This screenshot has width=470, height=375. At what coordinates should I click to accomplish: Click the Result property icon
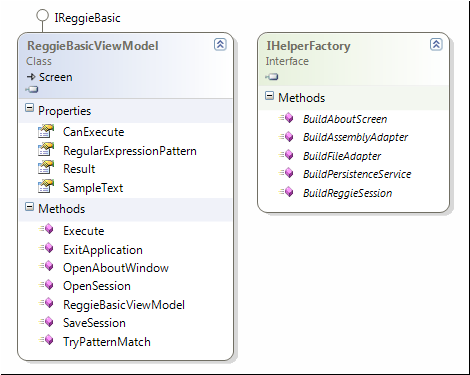(46, 168)
